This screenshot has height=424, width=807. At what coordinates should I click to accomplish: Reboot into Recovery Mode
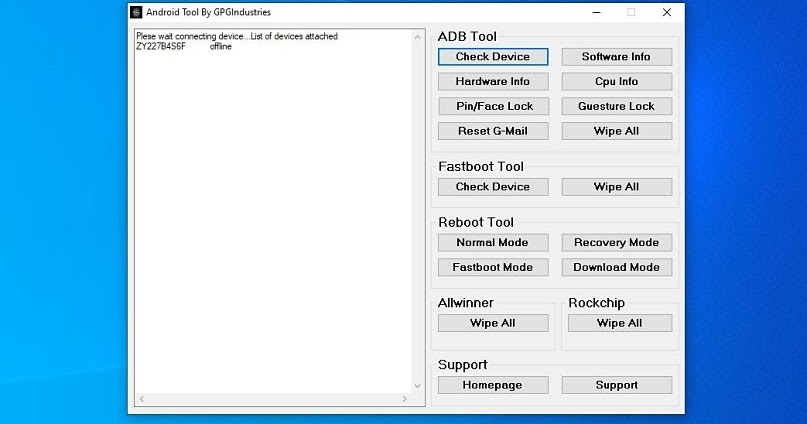coord(617,242)
